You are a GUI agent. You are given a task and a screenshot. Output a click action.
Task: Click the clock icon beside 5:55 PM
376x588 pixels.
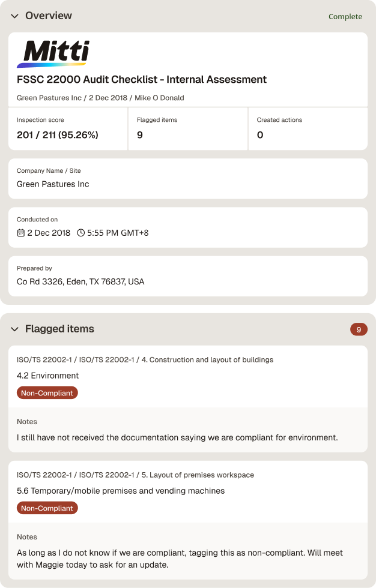(x=80, y=233)
